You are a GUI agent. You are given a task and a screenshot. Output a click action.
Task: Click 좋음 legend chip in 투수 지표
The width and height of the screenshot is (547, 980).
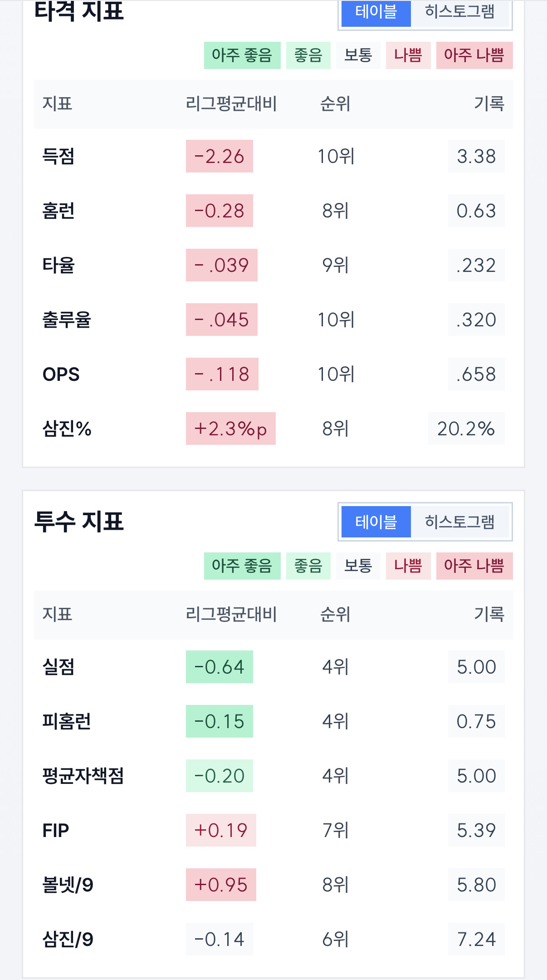coord(308,566)
